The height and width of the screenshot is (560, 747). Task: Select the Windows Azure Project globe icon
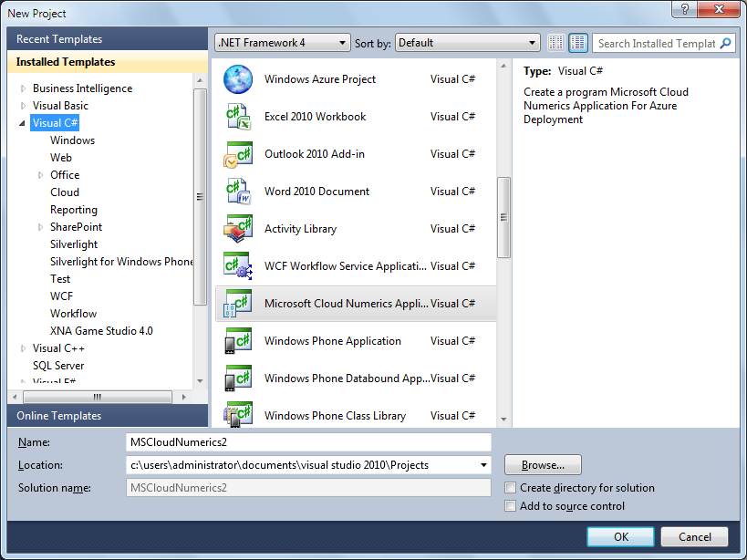point(238,79)
